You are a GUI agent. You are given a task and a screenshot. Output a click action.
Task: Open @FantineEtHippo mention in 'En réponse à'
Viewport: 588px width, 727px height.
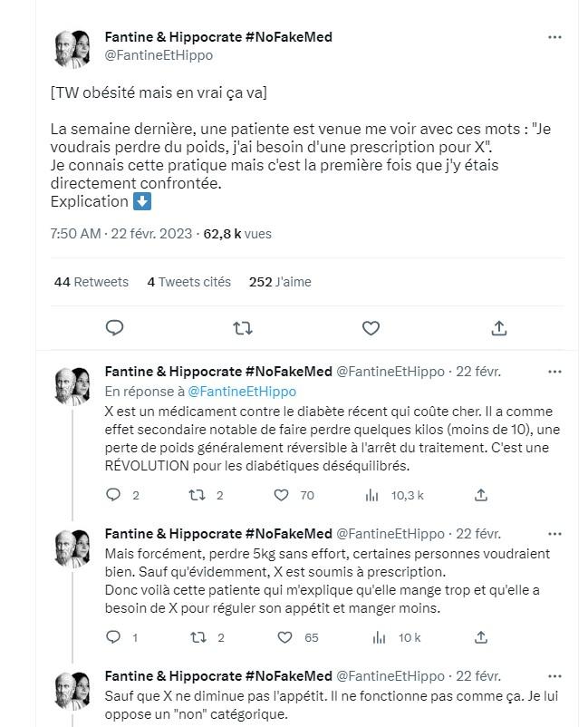(242, 392)
